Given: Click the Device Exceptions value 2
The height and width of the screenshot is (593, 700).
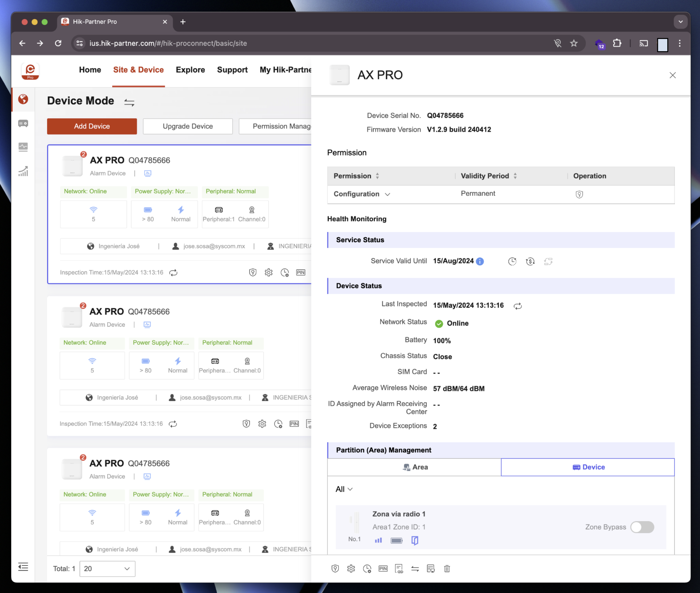Looking at the screenshot, I should [x=435, y=426].
